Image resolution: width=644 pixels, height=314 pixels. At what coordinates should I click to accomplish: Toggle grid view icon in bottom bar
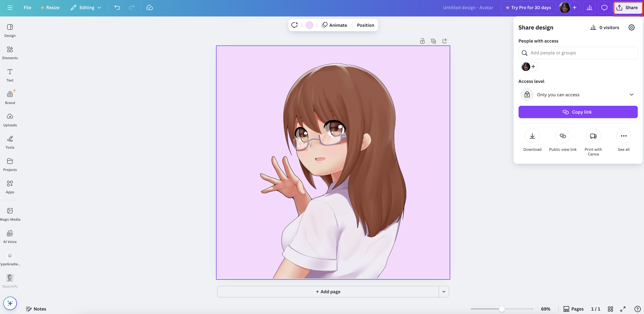pyautogui.click(x=610, y=309)
